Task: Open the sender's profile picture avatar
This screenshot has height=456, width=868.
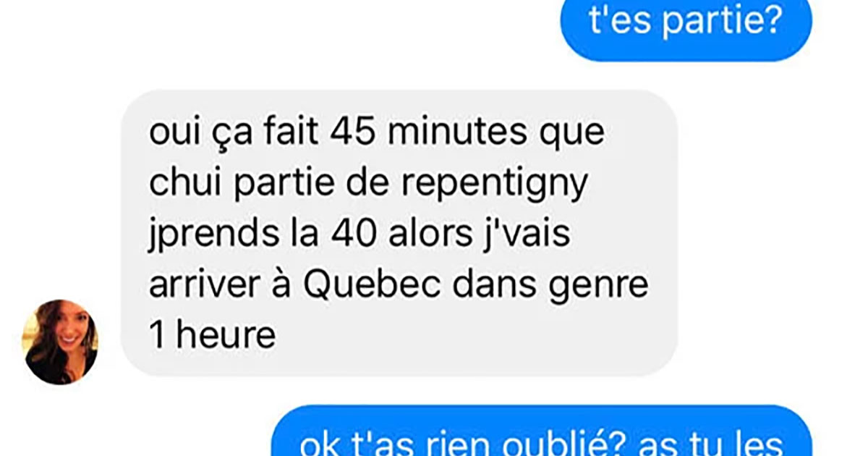Action: [61, 342]
